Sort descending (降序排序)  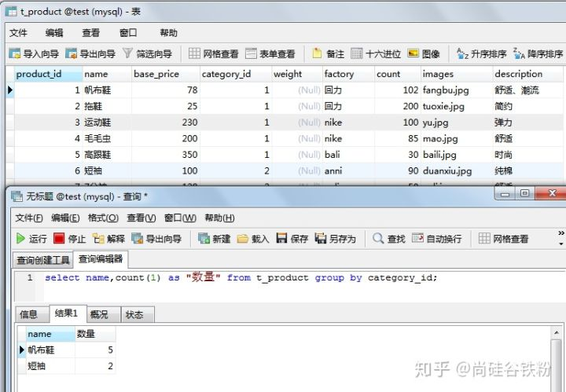538,53
